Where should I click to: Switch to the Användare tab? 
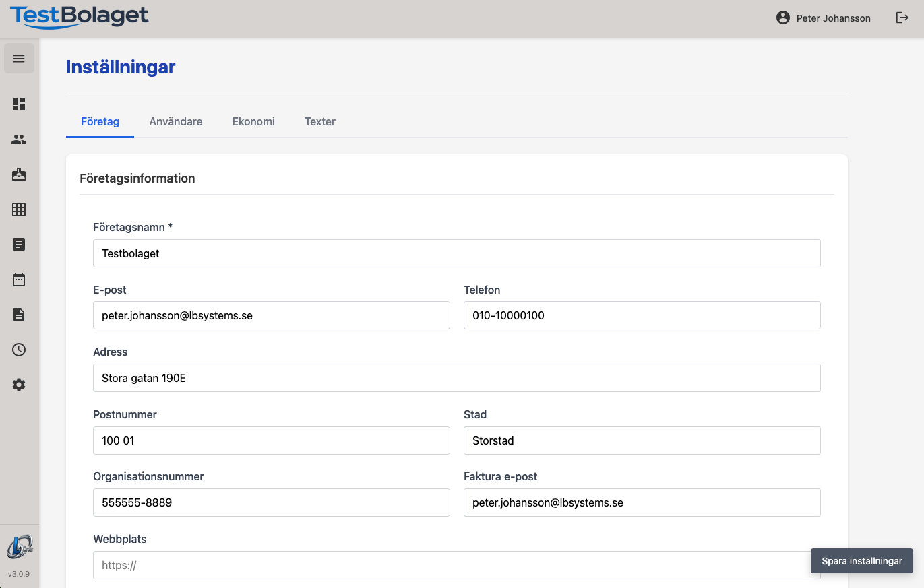[176, 122]
